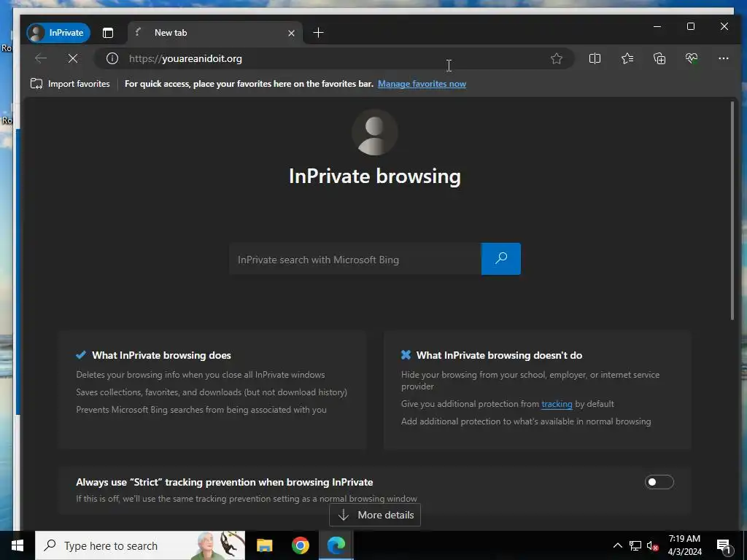This screenshot has width=747, height=560.
Task: Click What InPrivate browsing does heading
Action: pyautogui.click(x=161, y=355)
